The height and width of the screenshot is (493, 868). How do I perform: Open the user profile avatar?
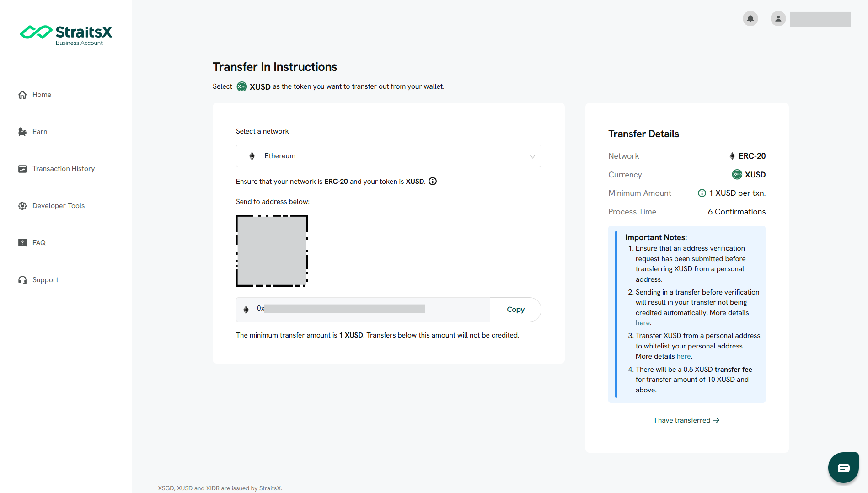pyautogui.click(x=778, y=19)
